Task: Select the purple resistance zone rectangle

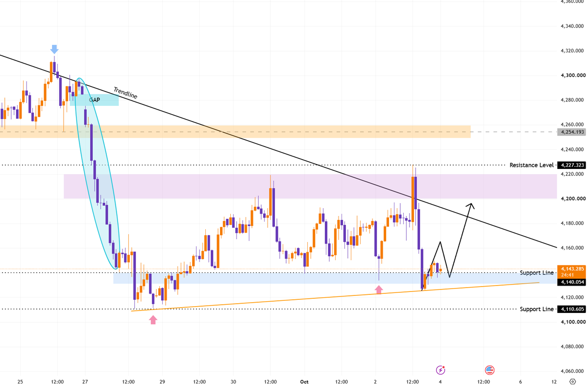Action: coord(311,186)
